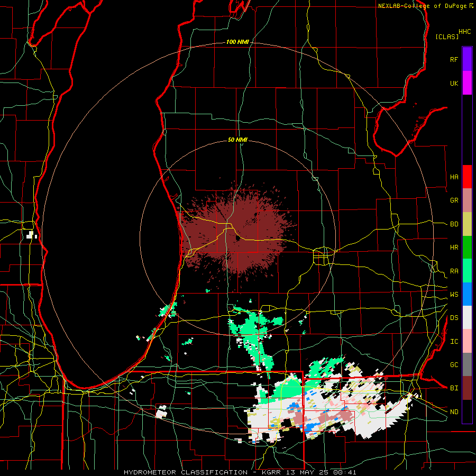Viewport: 476px width, 476px height.
Task: Click the UK legend label
Action: tap(454, 83)
